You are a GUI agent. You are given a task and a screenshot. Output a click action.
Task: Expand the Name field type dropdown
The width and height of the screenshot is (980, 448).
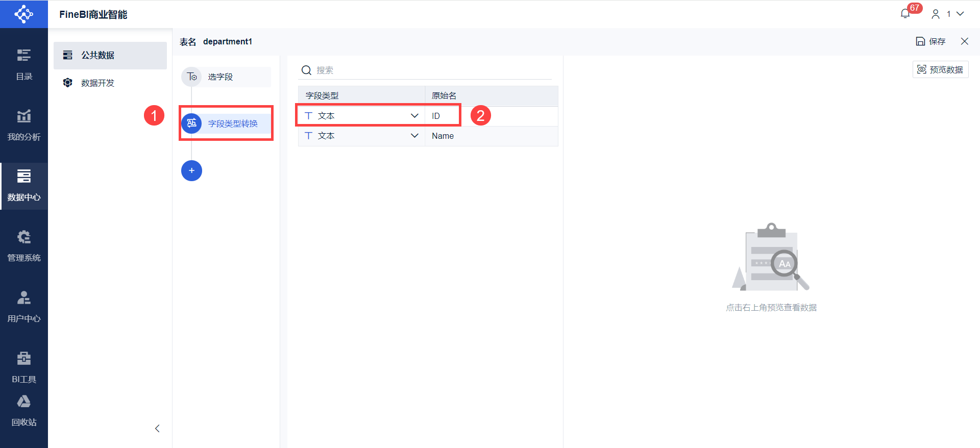[x=414, y=136]
